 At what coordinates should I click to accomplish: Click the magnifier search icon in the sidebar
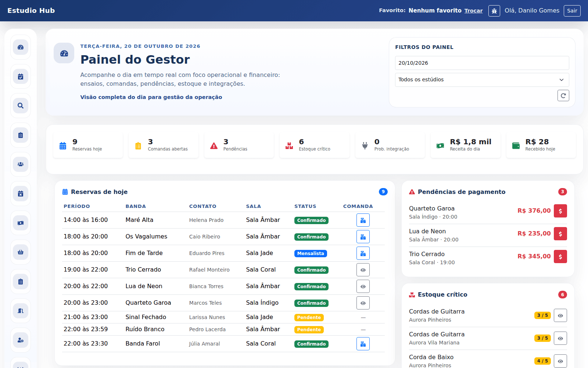(21, 106)
